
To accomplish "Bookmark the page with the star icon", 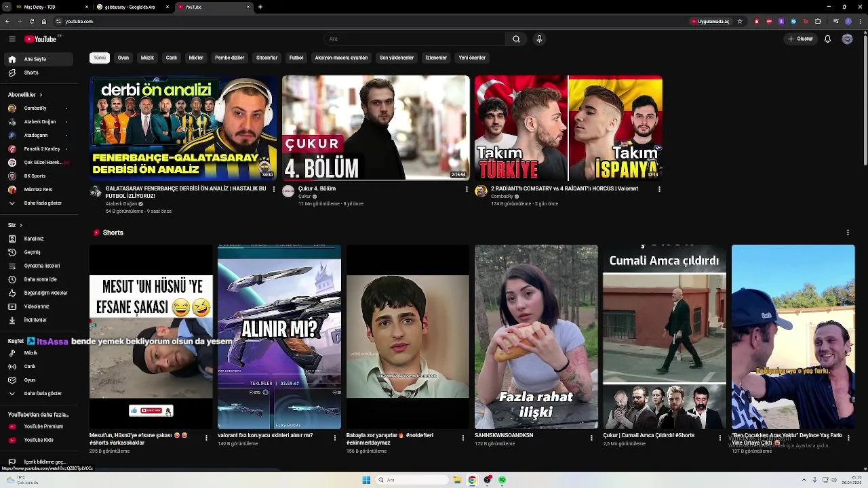I will [x=740, y=21].
